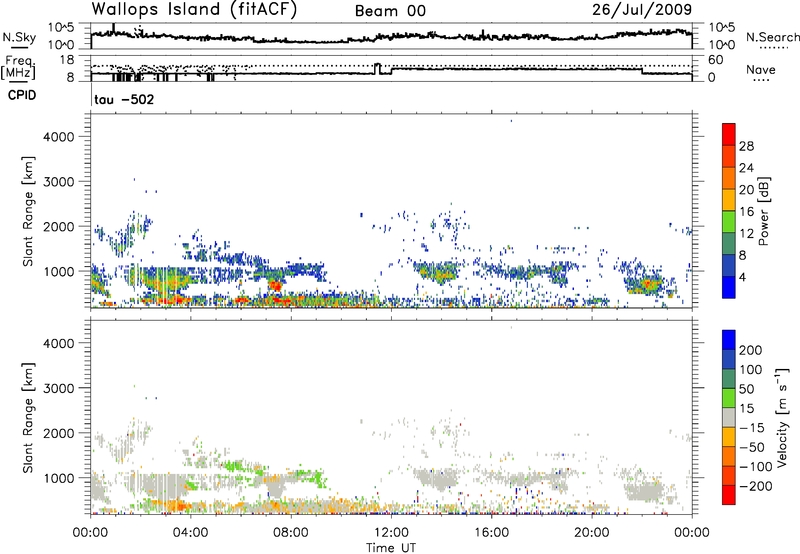Pick the gray segment of velocity colorbar
800x554 pixels.
(729, 417)
